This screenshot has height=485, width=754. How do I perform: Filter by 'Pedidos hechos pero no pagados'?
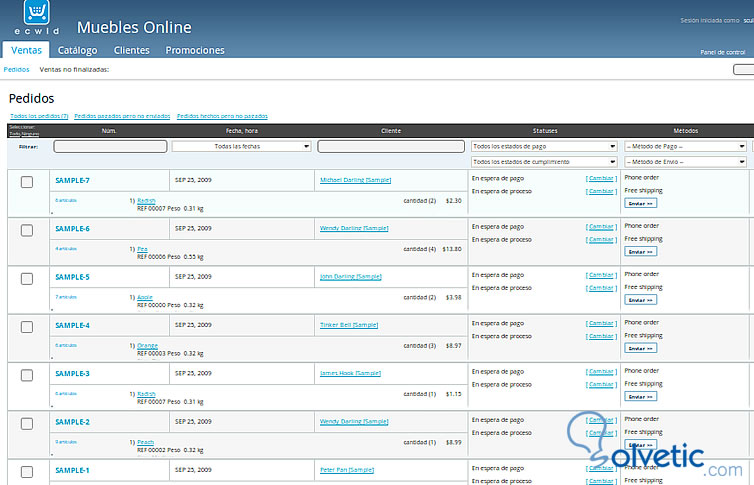click(x=222, y=116)
